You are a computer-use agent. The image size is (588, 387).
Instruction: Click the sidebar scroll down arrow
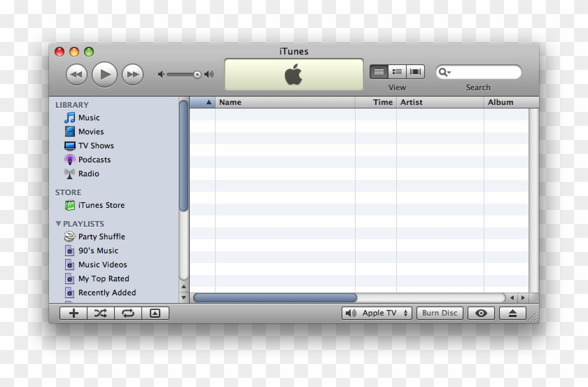coord(183,297)
